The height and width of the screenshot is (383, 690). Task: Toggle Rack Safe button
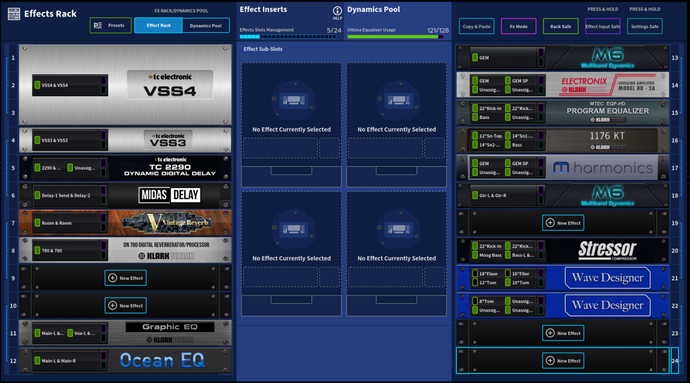[561, 26]
